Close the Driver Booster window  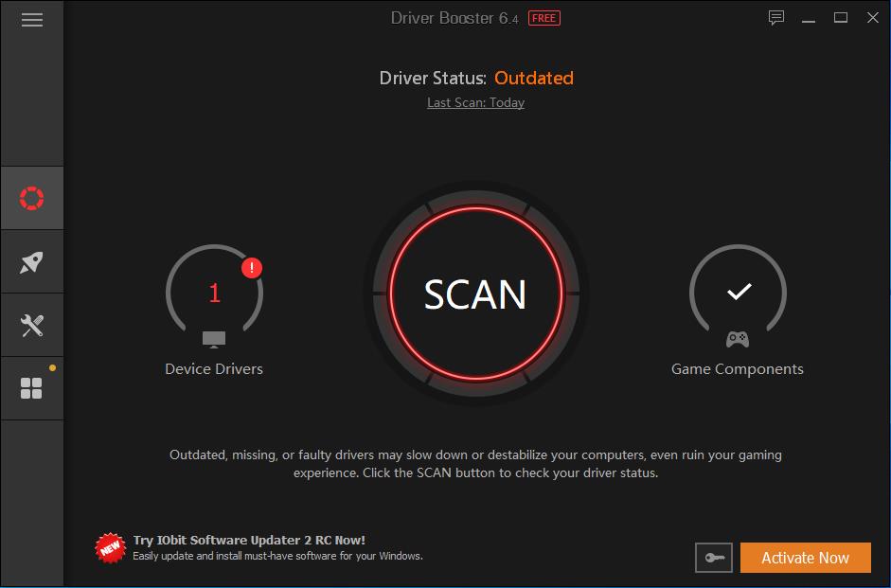point(873,18)
